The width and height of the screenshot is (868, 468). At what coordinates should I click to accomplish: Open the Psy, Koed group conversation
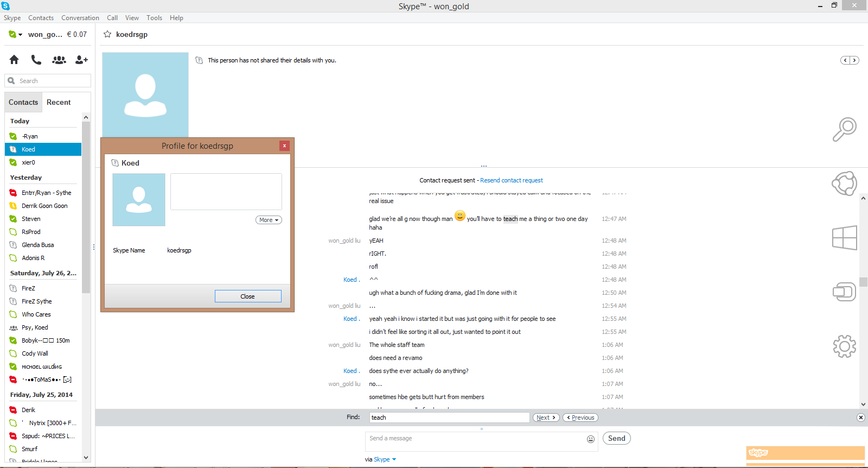click(43, 327)
